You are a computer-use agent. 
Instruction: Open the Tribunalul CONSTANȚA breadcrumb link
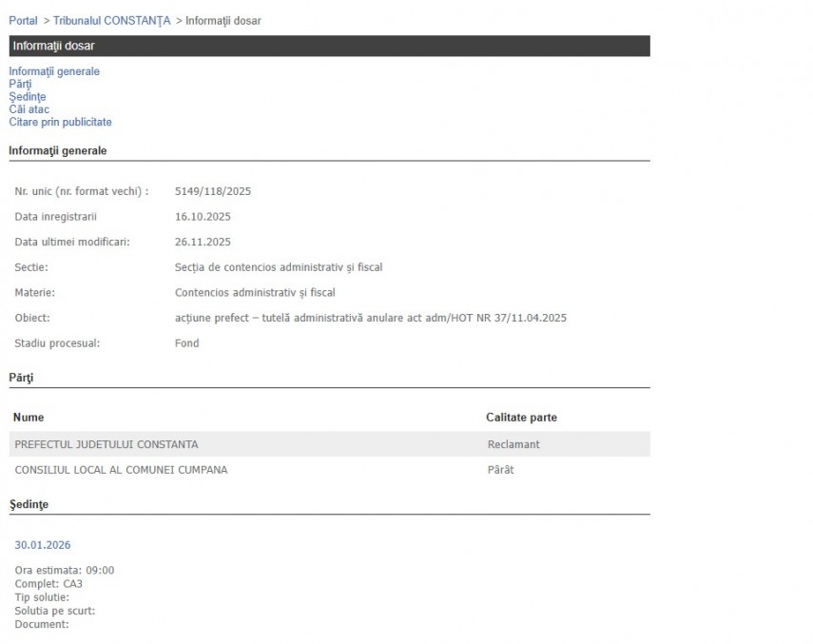[111, 20]
